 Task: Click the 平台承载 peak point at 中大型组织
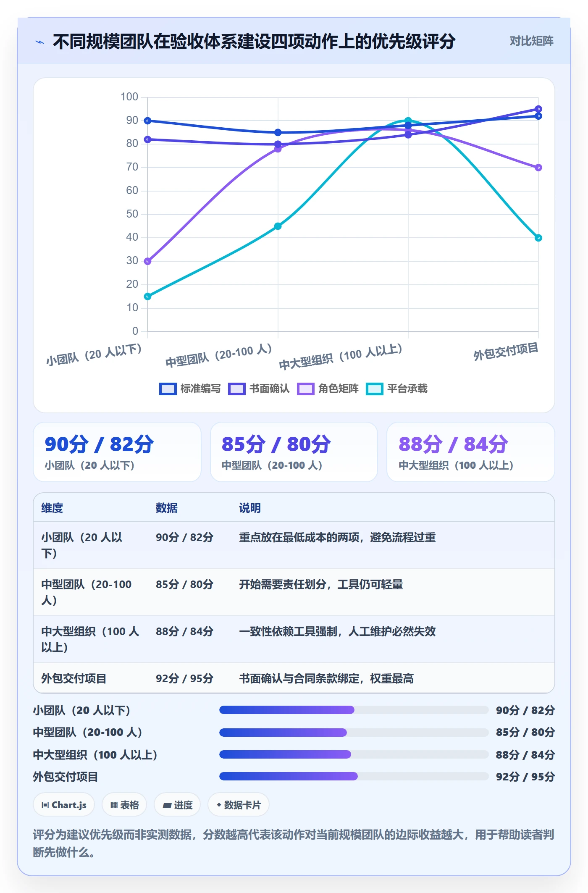[408, 121]
